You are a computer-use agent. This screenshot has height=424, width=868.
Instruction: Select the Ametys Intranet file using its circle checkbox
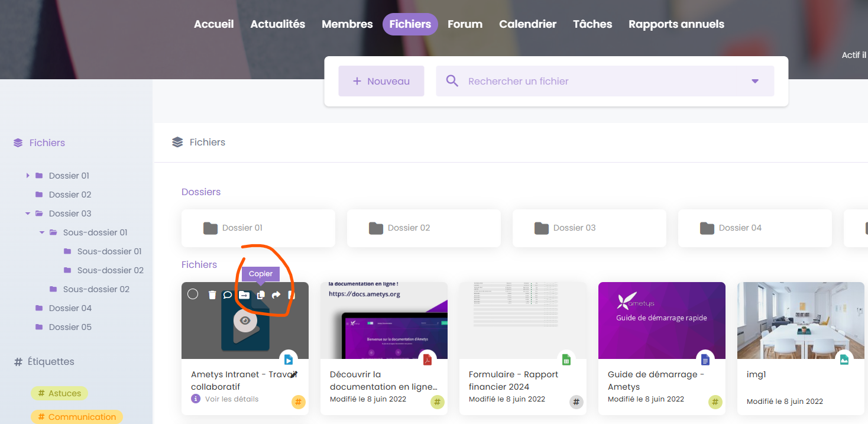(193, 294)
